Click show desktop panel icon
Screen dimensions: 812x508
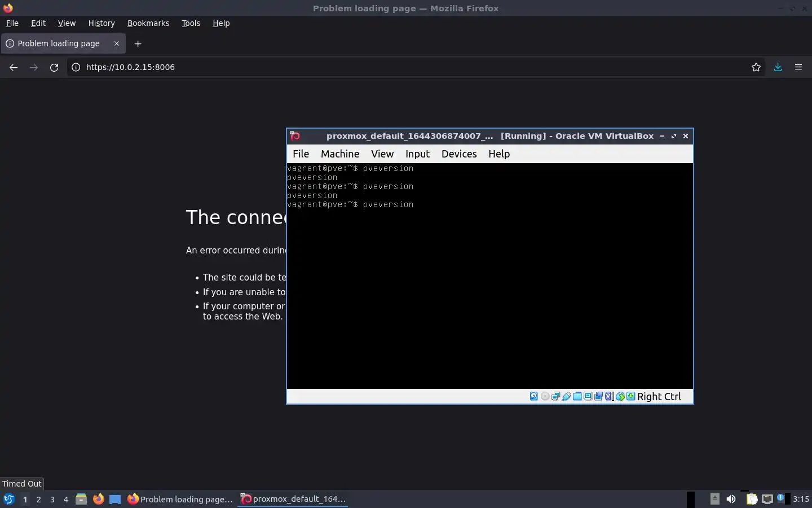115,499
